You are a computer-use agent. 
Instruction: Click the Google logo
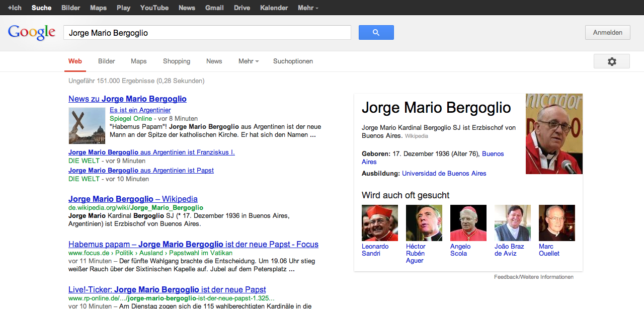click(x=31, y=33)
